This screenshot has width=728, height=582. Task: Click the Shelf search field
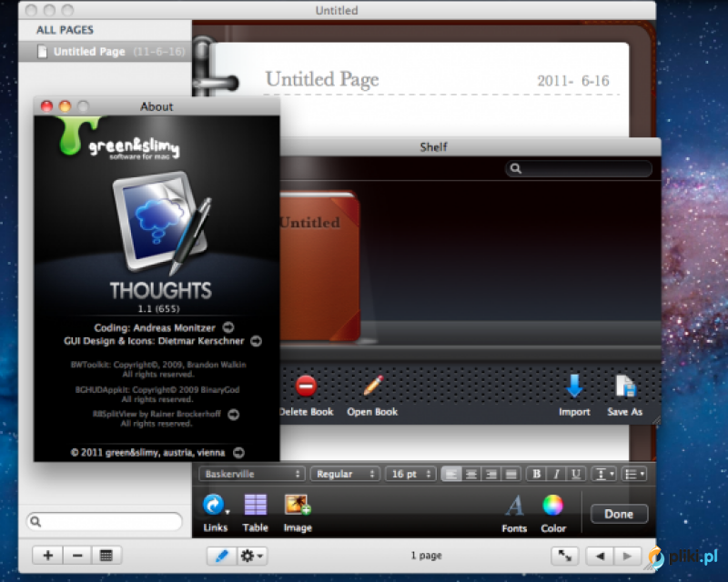point(579,168)
